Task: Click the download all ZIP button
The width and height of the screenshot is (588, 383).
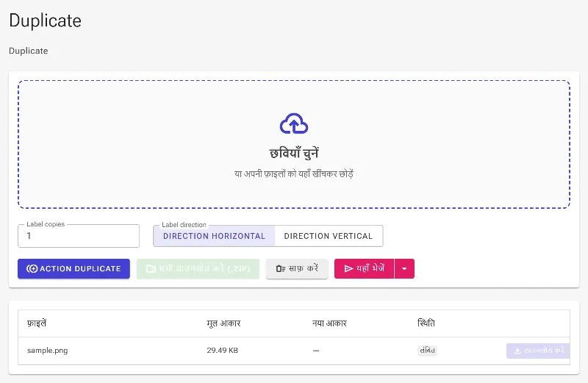Action: pyautogui.click(x=198, y=268)
